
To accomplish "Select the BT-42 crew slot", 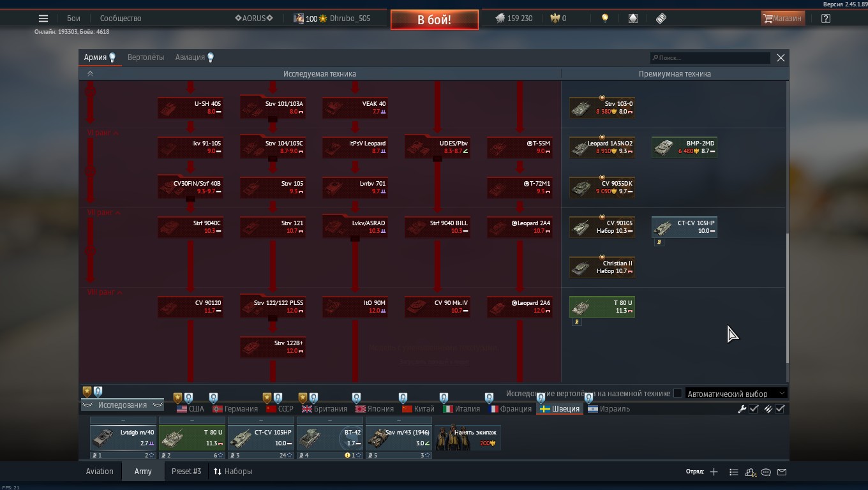I will (x=330, y=438).
